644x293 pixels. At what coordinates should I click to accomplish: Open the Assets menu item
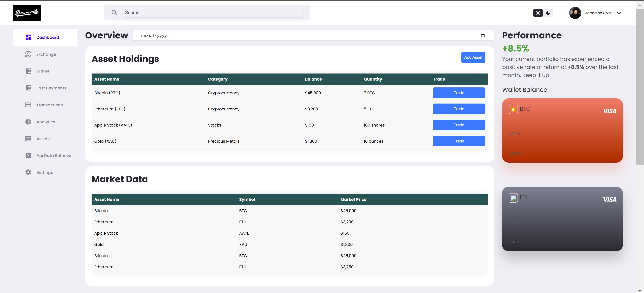pos(45,139)
